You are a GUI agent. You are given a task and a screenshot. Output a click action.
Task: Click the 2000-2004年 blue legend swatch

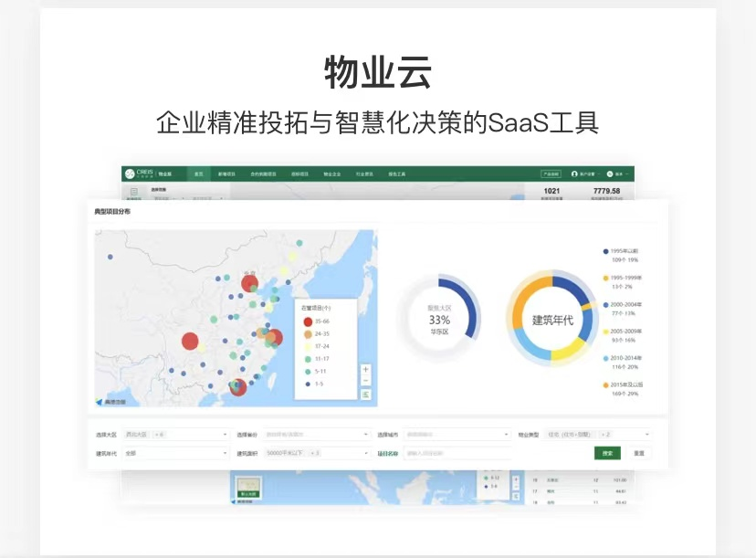(x=605, y=305)
